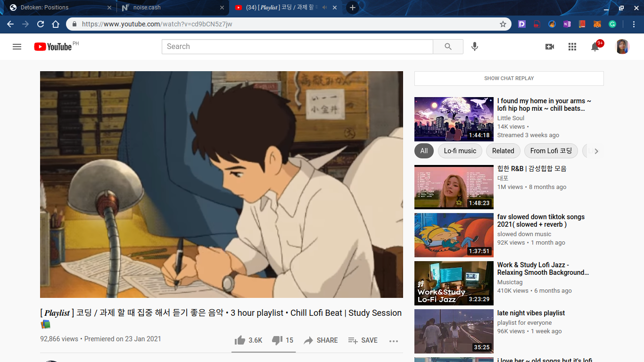The height and width of the screenshot is (362, 644).
Task: Go to YouTube home via the logo
Action: [x=53, y=47]
